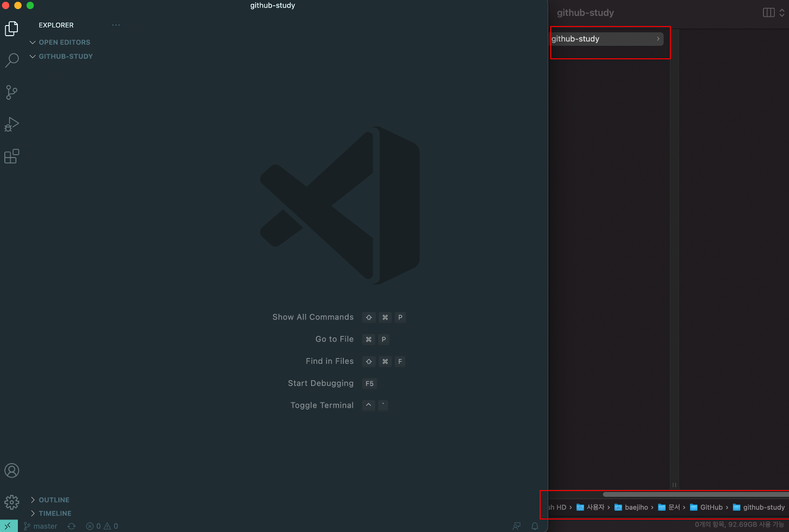
Task: Click the Go to File hint text
Action: click(x=335, y=339)
